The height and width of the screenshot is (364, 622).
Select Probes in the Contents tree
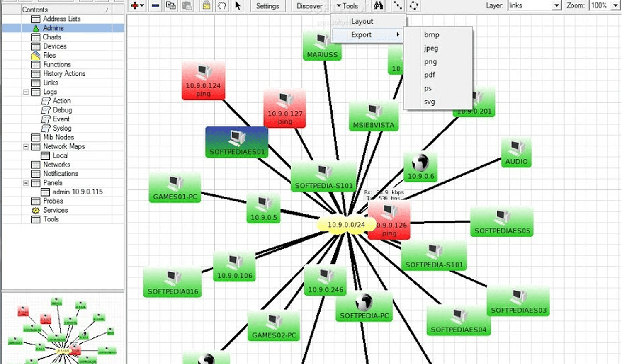[x=53, y=201]
